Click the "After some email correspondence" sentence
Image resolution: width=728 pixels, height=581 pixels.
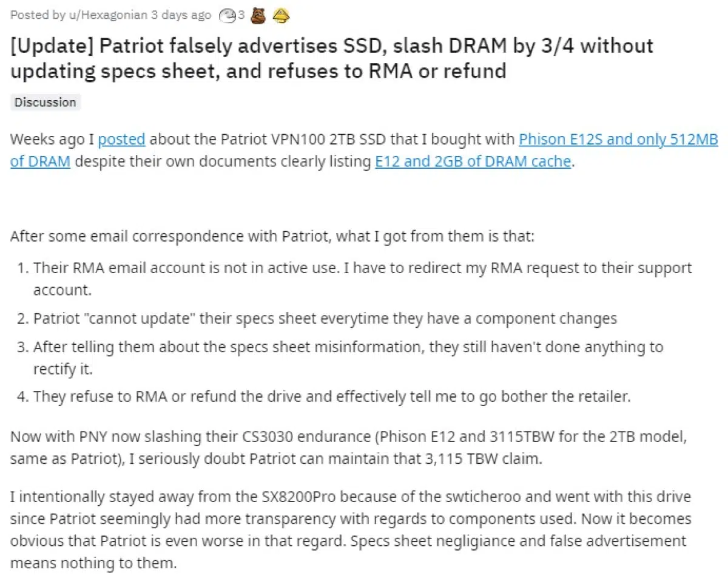click(x=272, y=236)
